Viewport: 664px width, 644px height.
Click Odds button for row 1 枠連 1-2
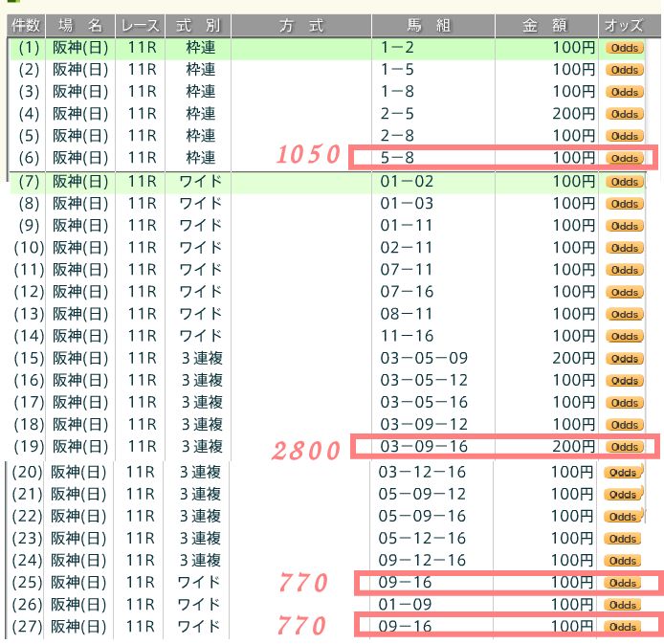click(x=624, y=48)
